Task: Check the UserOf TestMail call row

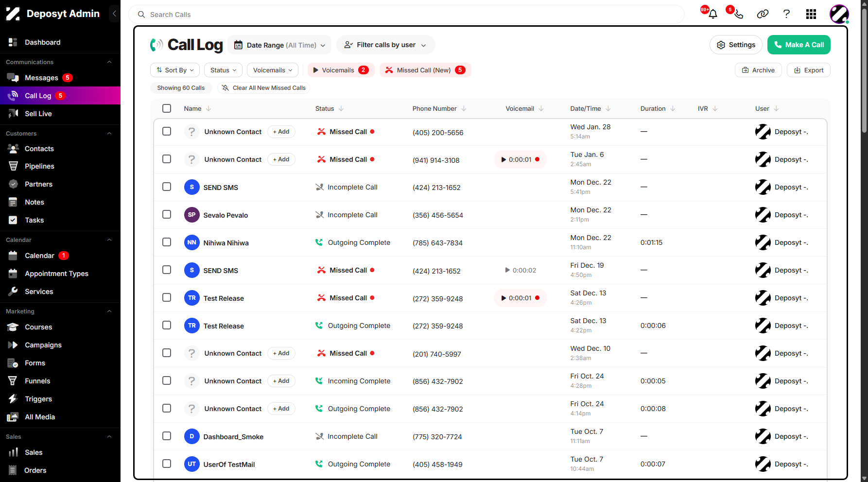Action: tap(167, 464)
